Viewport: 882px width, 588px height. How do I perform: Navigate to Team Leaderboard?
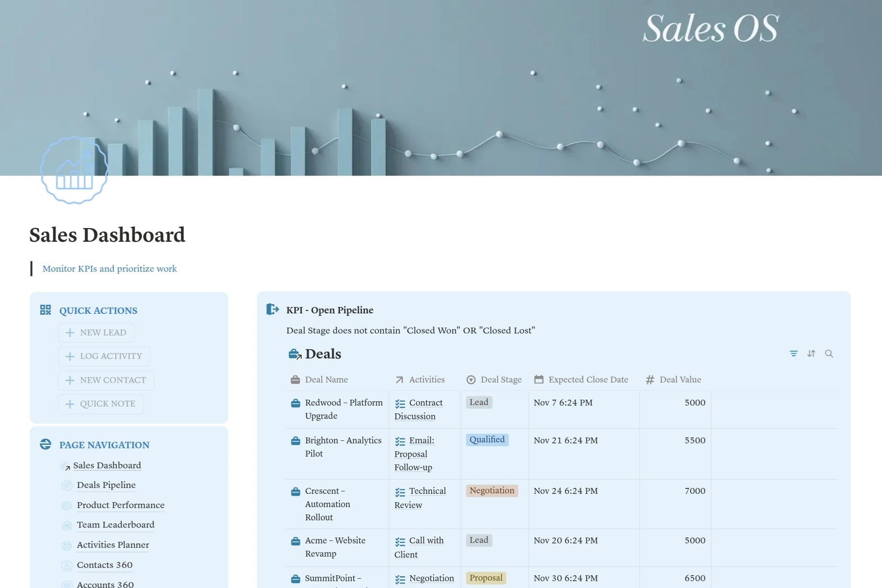click(115, 525)
